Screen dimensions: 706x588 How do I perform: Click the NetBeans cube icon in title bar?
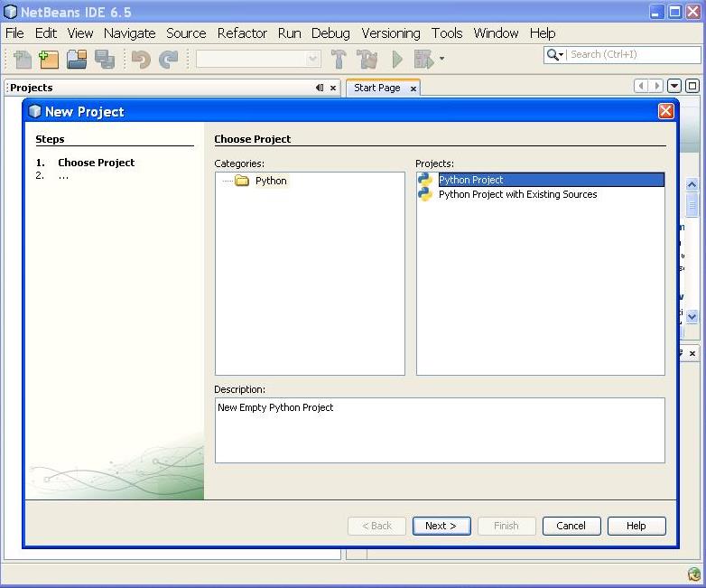point(10,11)
